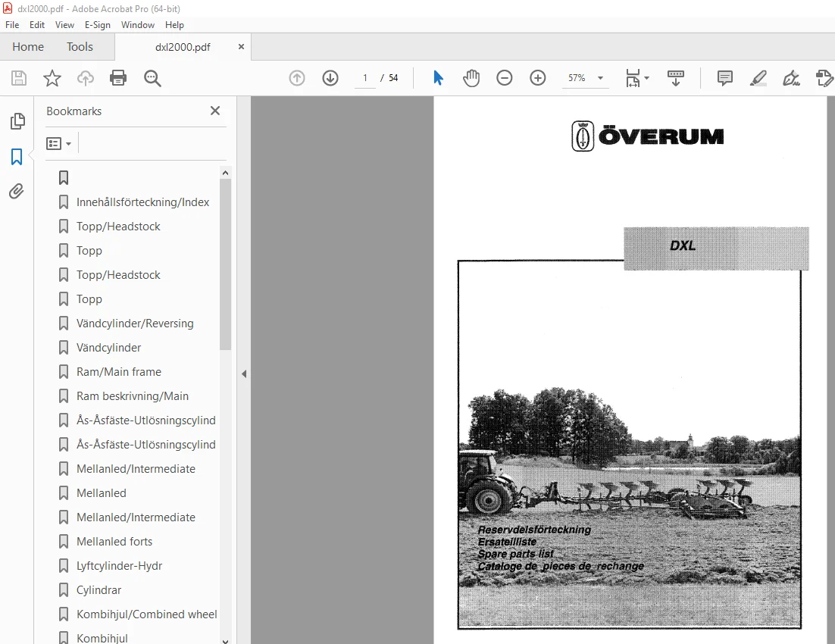Open the Attachments paperclip panel

pos(17,191)
